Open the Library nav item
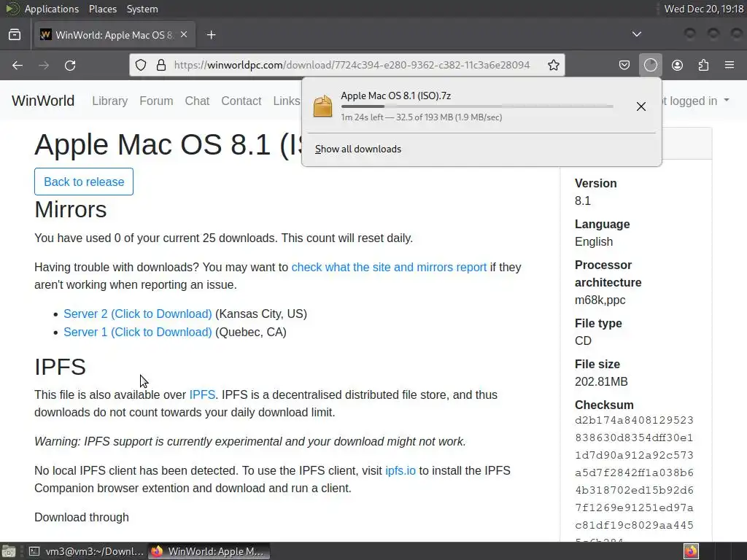 pos(110,101)
